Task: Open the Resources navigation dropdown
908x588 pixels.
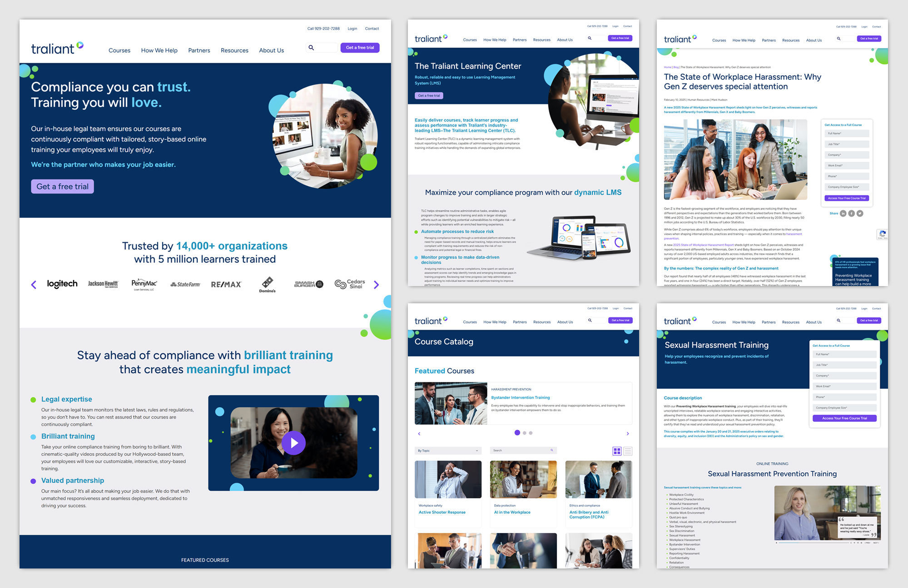Action: coord(234,50)
